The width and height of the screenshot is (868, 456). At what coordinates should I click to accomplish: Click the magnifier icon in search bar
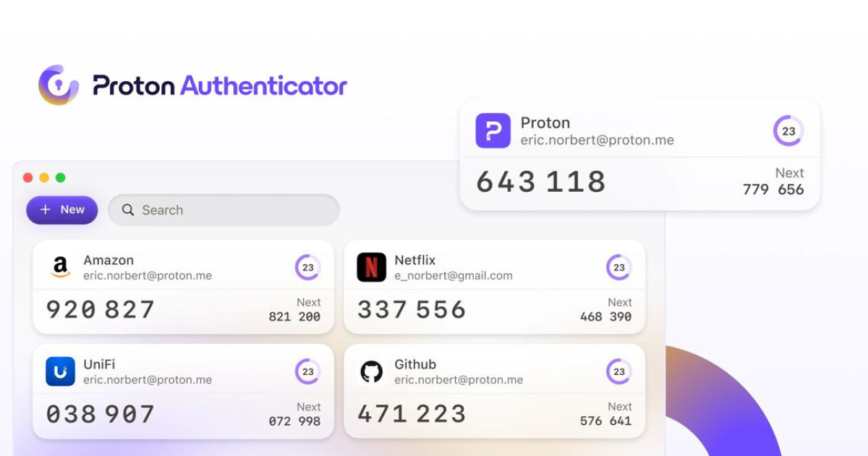coord(128,210)
